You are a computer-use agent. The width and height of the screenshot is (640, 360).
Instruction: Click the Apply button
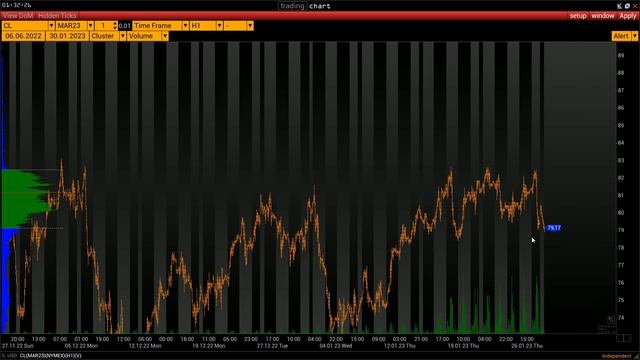(628, 16)
